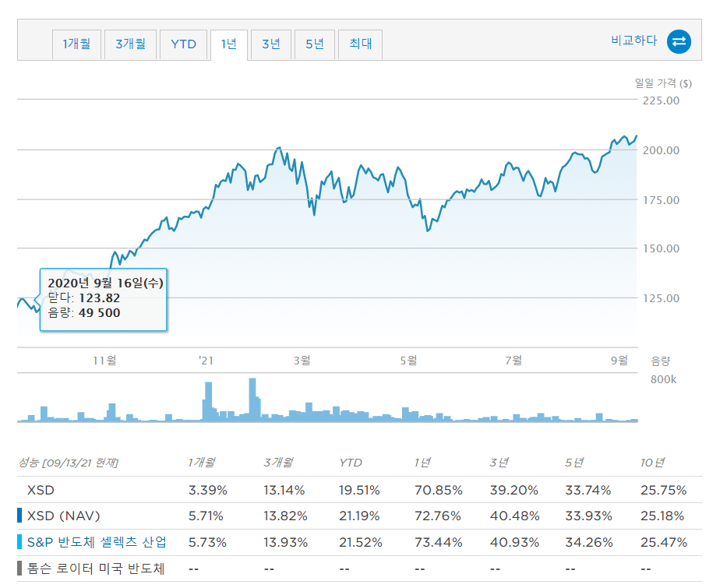727x588 pixels.
Task: Click the 비교하다 compare link
Action: point(633,40)
